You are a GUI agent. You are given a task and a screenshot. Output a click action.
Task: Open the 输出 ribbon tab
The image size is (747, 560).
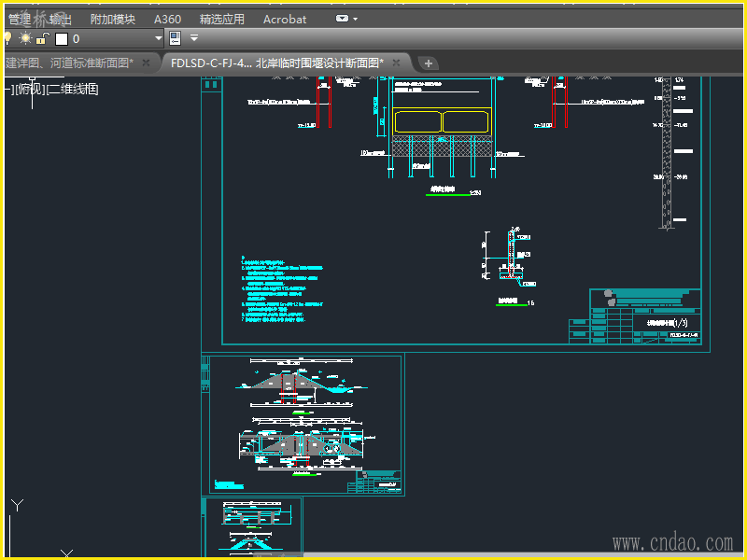point(59,19)
